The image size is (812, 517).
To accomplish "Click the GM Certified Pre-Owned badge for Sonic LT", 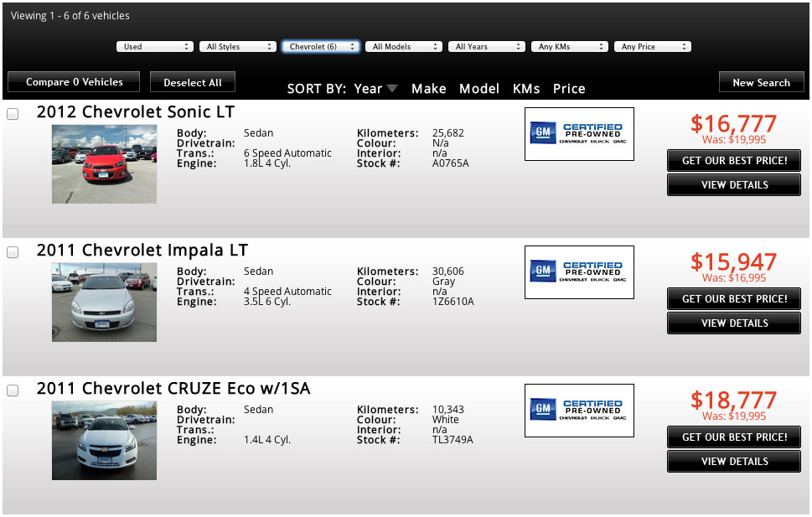I will click(579, 134).
